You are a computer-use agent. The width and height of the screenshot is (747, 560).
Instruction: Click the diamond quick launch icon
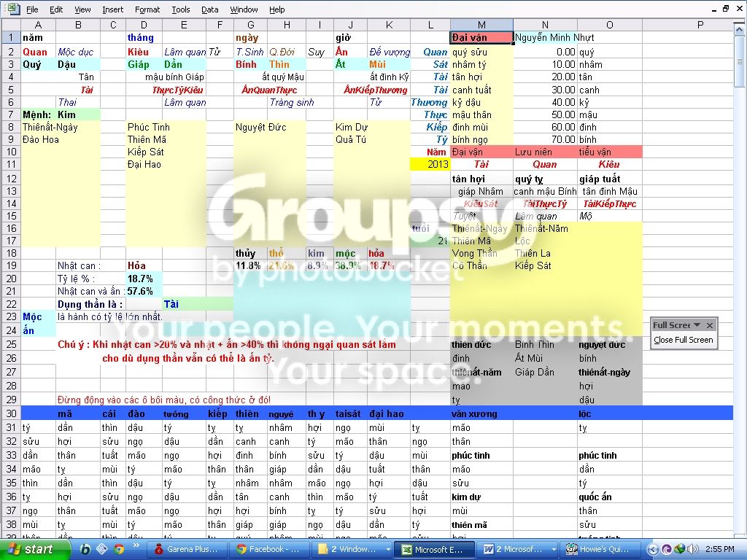point(102,549)
